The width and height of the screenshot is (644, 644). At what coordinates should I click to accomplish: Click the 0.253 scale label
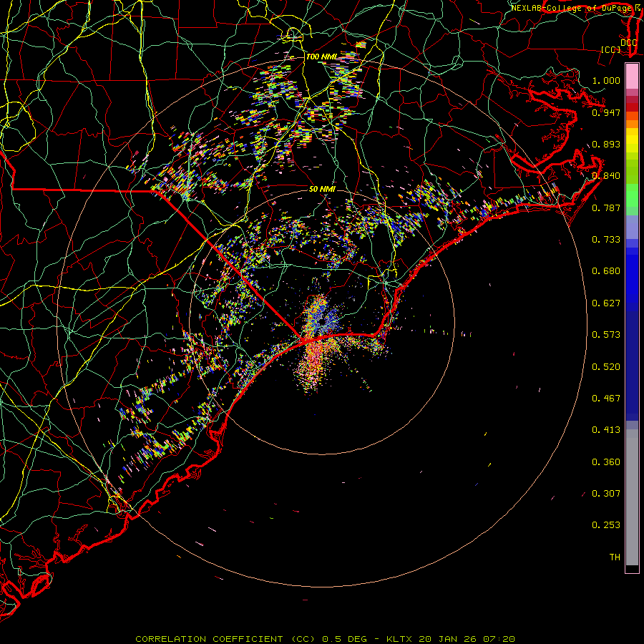coord(606,525)
